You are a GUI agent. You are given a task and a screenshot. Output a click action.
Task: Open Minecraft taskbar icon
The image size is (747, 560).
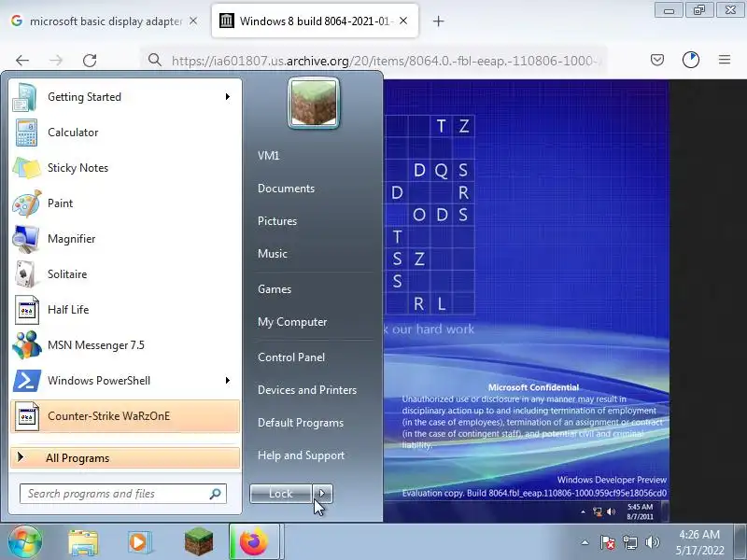[199, 542]
